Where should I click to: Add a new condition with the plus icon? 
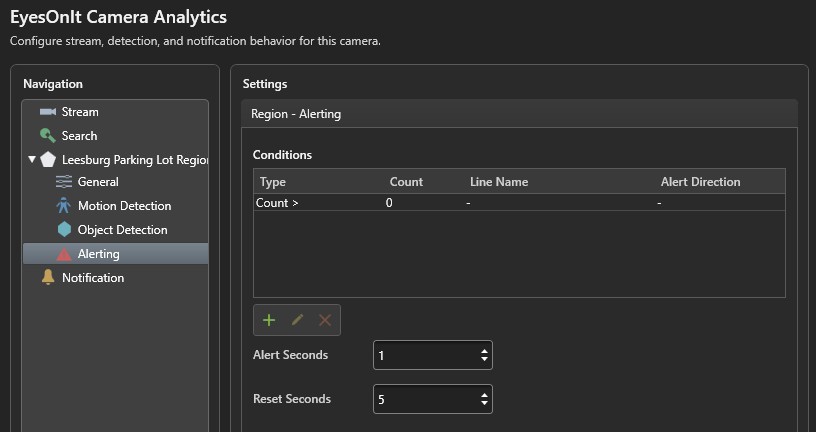[x=269, y=320]
